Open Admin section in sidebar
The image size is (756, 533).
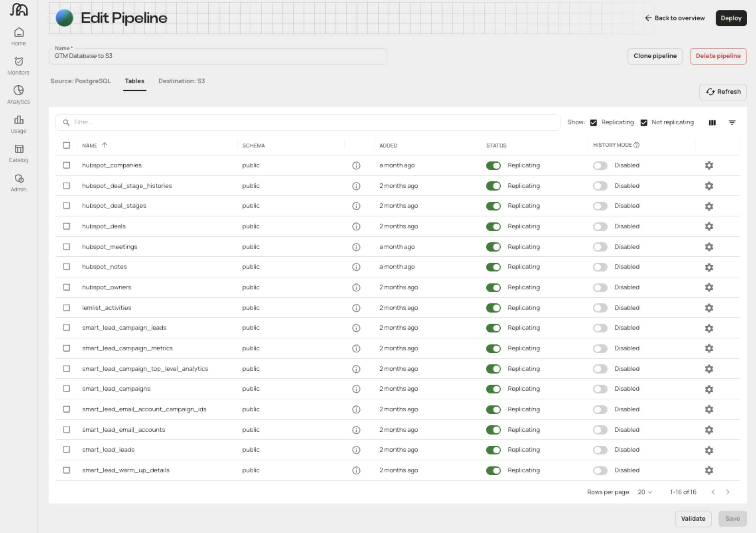point(19,182)
